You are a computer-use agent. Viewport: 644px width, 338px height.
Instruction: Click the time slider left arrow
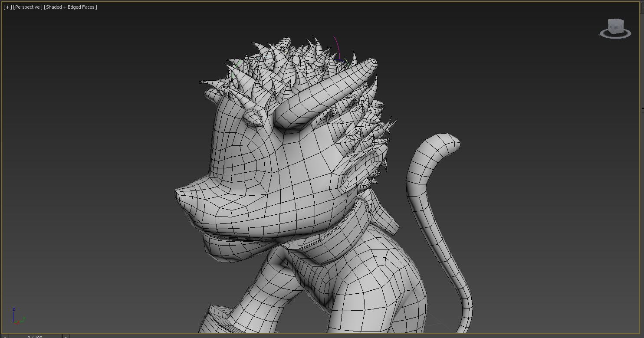pyautogui.click(x=5, y=337)
